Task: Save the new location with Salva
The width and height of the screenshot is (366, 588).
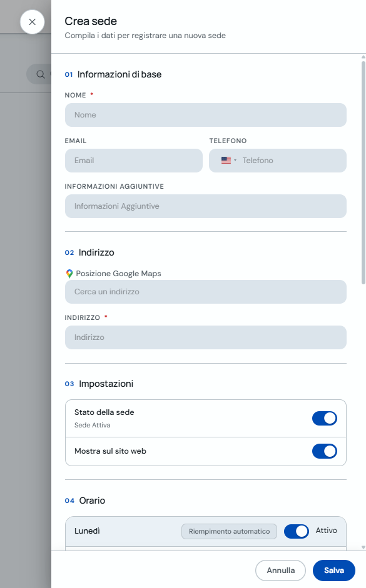Action: coord(333,571)
